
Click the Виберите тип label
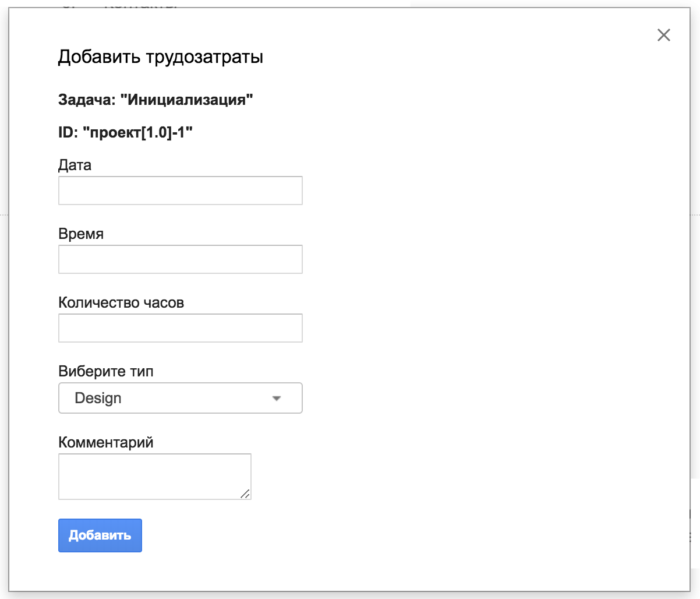pos(106,371)
